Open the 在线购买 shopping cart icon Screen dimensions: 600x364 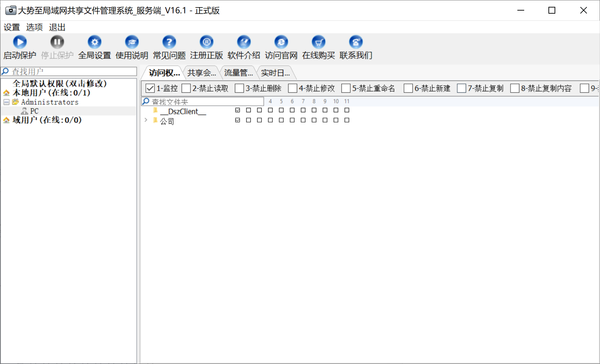tap(318, 42)
